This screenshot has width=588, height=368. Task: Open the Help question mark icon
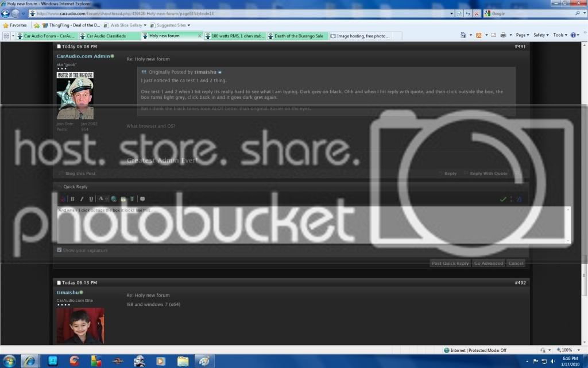[573, 35]
